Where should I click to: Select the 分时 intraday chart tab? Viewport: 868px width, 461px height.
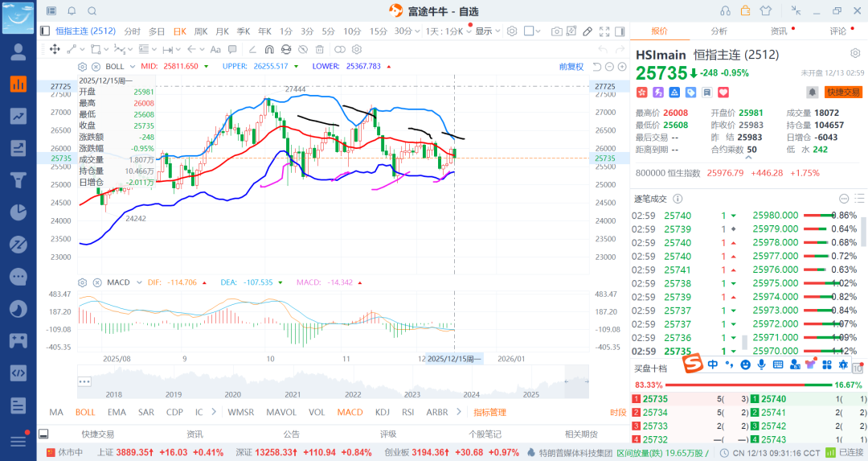coord(133,31)
